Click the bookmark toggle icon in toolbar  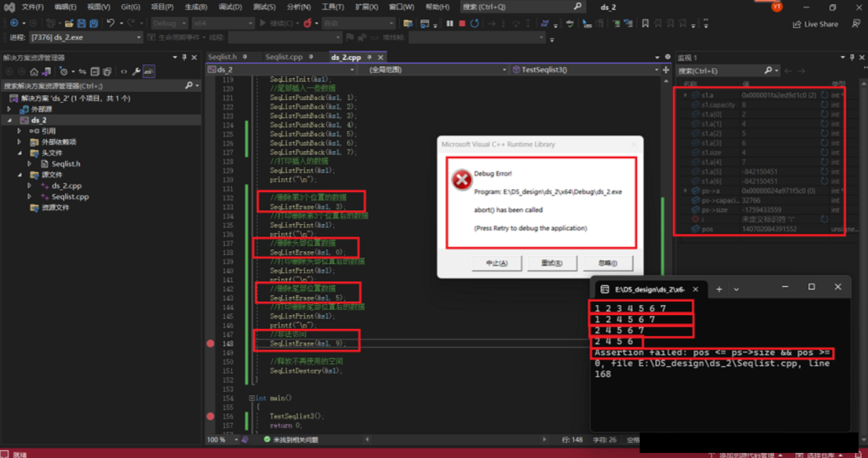(x=645, y=23)
